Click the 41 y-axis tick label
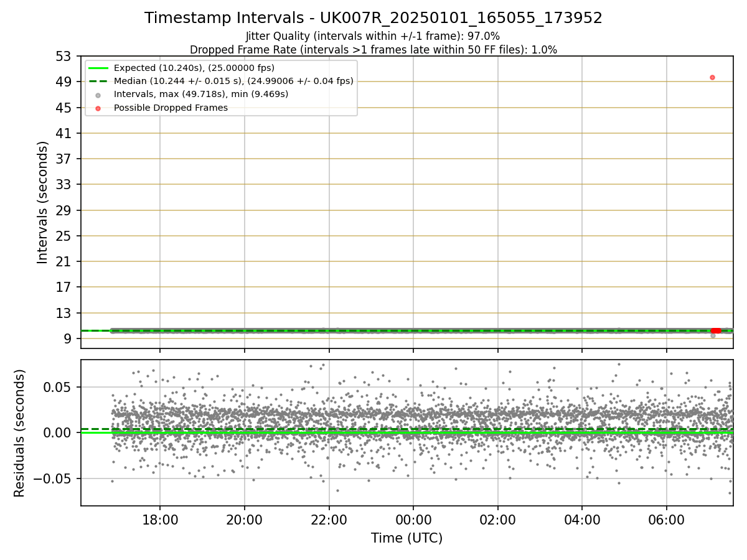 (65, 133)
